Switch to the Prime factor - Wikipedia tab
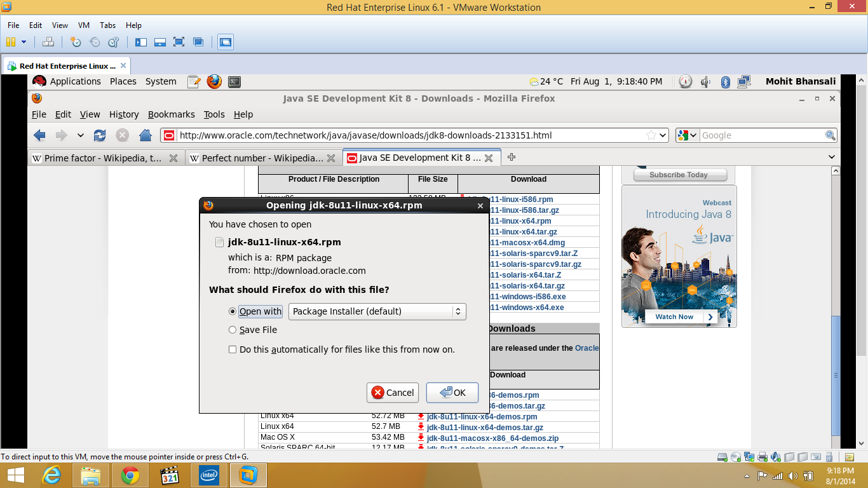 point(105,158)
